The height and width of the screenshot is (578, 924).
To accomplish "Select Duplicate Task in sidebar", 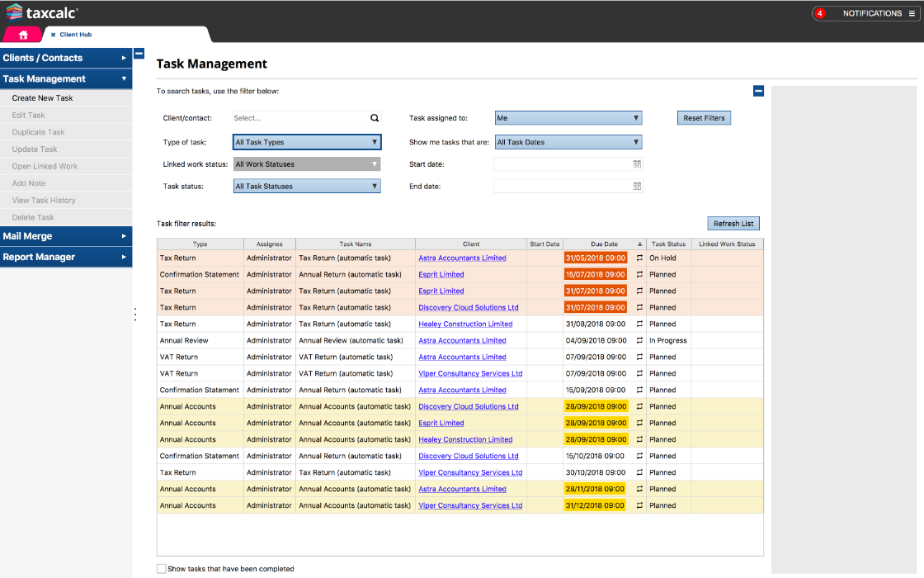I will pos(66,132).
